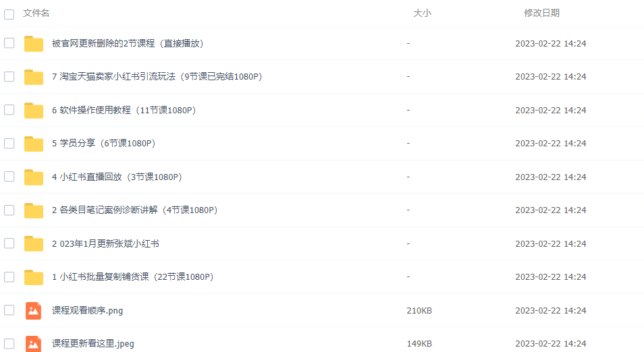Open file name 课程更新看这里.jpeg
Viewport: 644px width, 352px height.
(93, 344)
